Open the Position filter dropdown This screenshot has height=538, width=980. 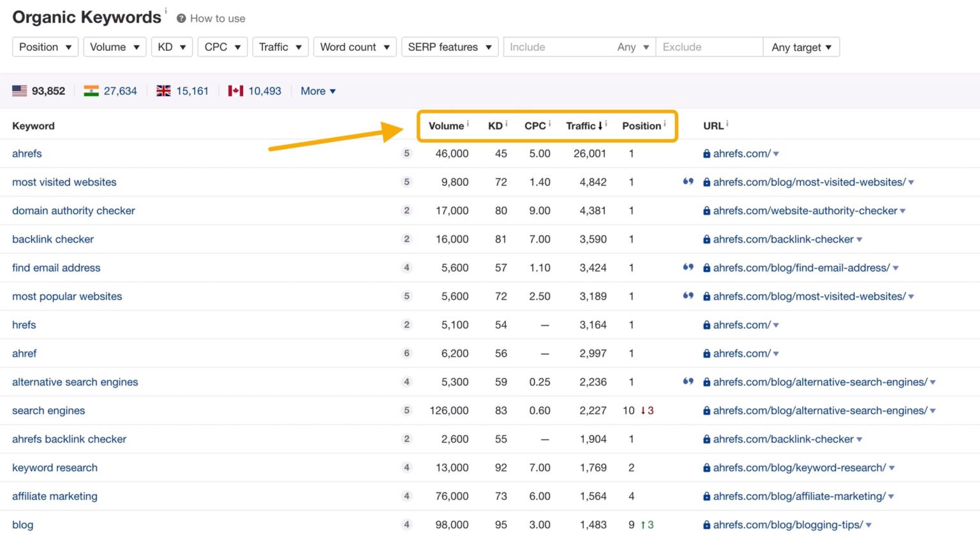click(x=45, y=47)
